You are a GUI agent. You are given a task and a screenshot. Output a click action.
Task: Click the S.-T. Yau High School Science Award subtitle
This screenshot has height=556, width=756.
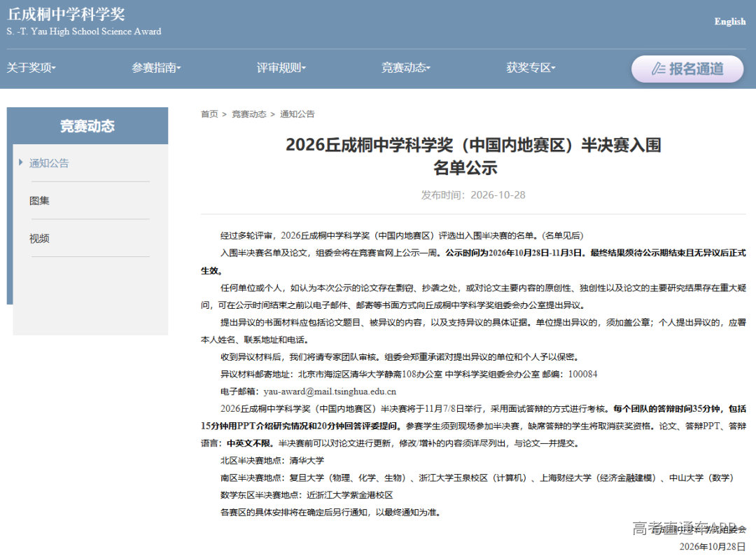pos(84,32)
